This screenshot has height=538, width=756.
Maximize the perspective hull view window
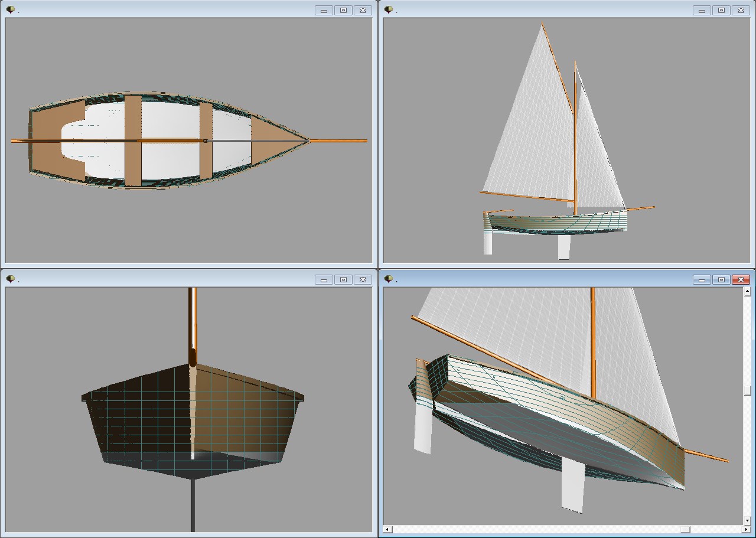pos(721,279)
